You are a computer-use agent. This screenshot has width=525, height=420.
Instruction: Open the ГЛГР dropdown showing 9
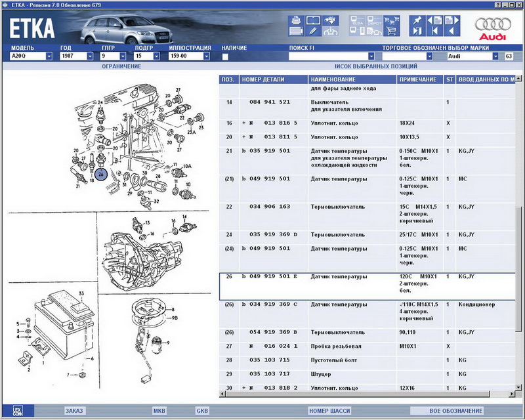pyautogui.click(x=123, y=56)
